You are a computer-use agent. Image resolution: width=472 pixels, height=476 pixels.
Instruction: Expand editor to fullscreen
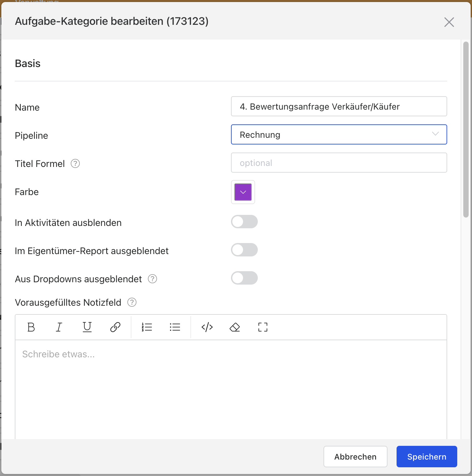(263, 327)
